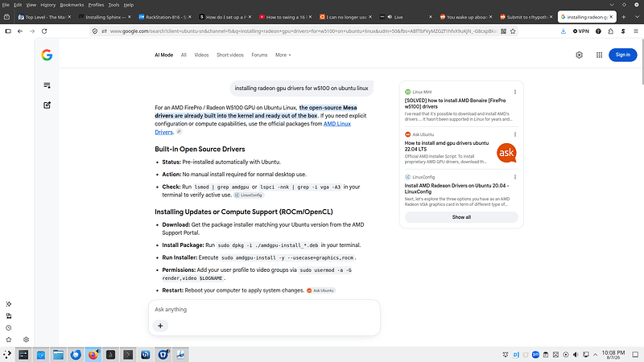The image size is (644, 362).
Task: Click the plus attach button in Ask anything box
Action: [160, 326]
